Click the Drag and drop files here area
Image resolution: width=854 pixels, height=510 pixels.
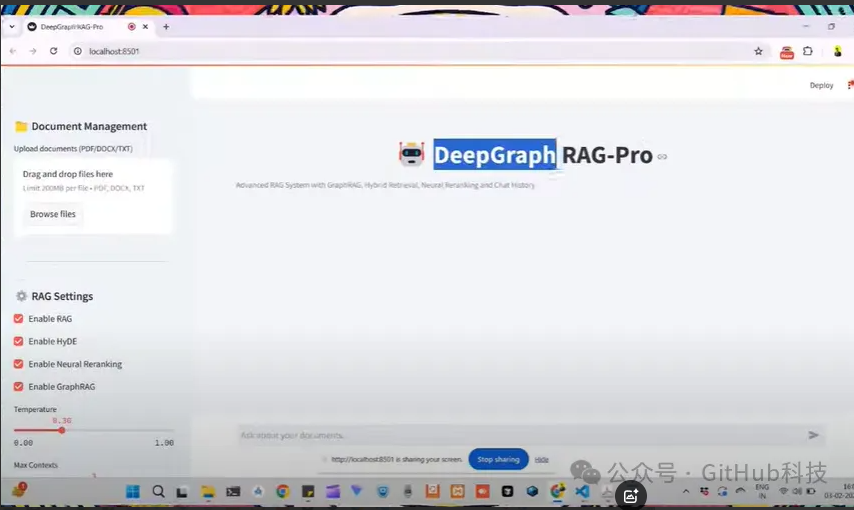tap(93, 197)
